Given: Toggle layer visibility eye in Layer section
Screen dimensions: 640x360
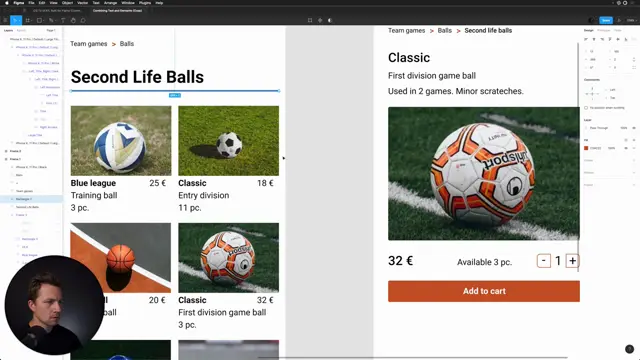Looking at the screenshot, I should 634,128.
